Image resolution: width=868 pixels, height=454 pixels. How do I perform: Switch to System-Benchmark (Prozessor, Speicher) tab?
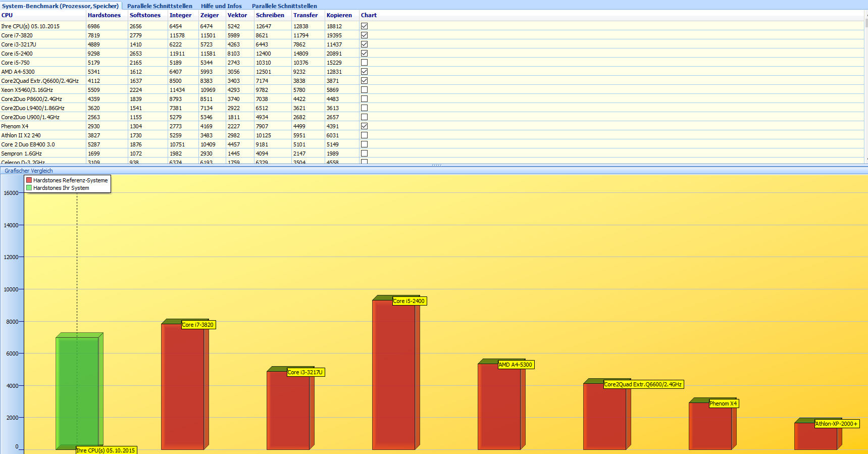[x=61, y=6]
